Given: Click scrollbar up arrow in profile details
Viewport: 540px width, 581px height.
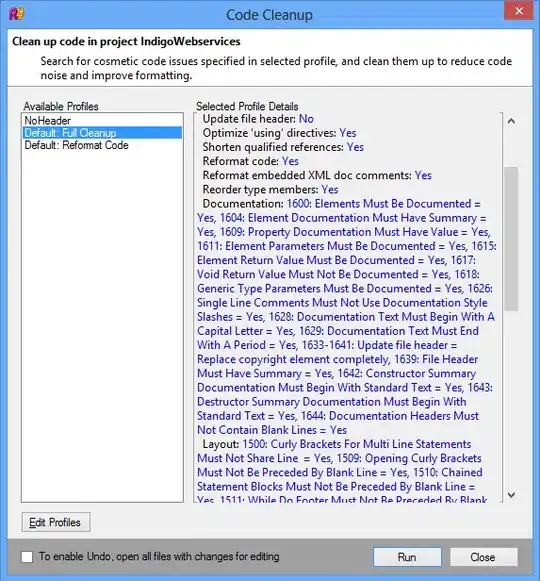Looking at the screenshot, I should click(x=511, y=121).
